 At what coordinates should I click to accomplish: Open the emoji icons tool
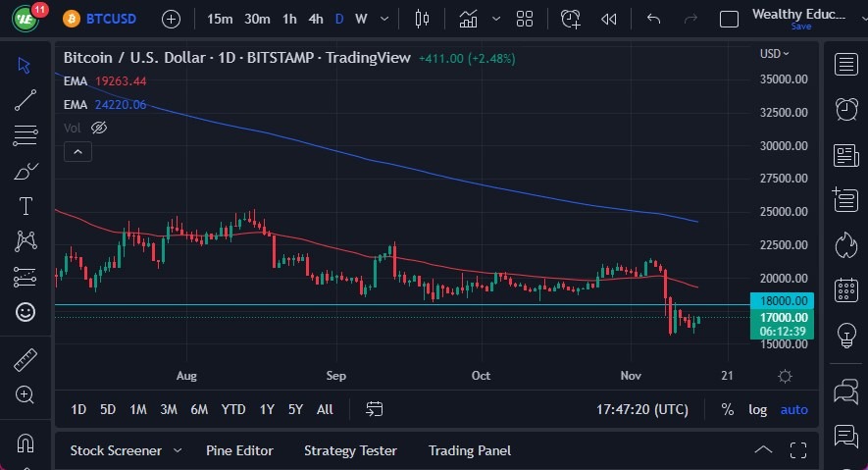coord(25,312)
